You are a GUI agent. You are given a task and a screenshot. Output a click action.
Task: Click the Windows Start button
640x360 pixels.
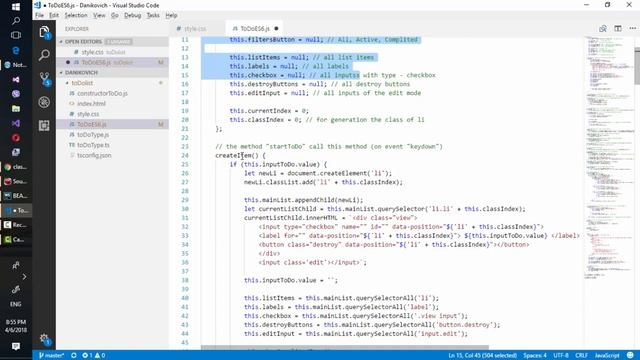point(16,7)
